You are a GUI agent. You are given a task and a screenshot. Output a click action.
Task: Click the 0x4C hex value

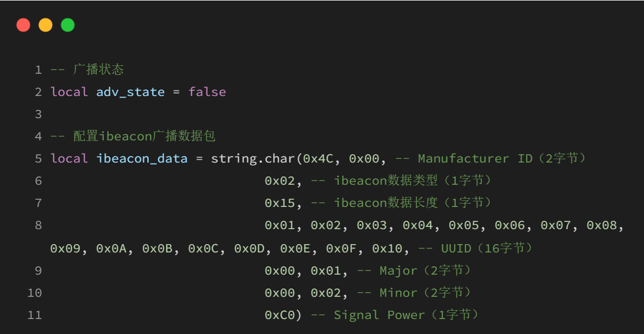point(318,159)
